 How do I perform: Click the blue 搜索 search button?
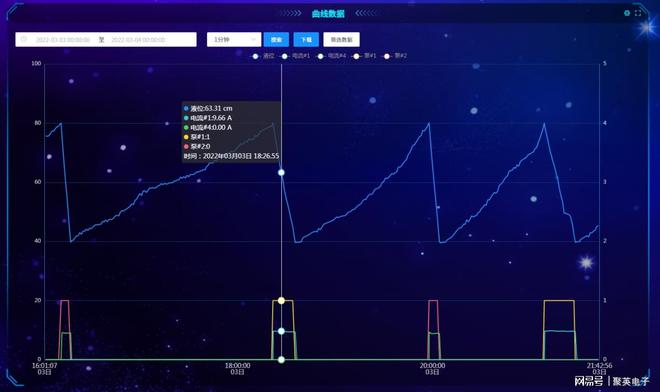(x=276, y=40)
